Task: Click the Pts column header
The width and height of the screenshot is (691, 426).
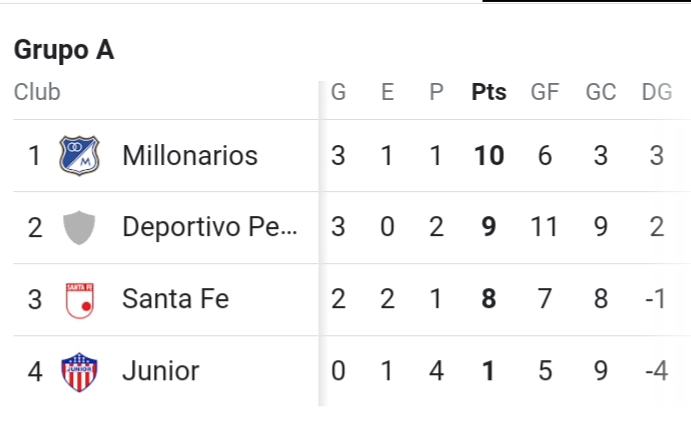Action: tap(489, 93)
